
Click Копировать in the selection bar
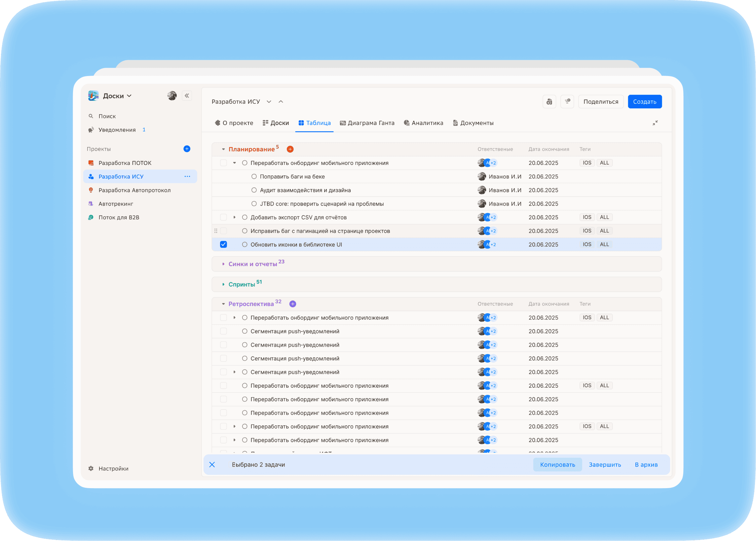click(x=557, y=465)
